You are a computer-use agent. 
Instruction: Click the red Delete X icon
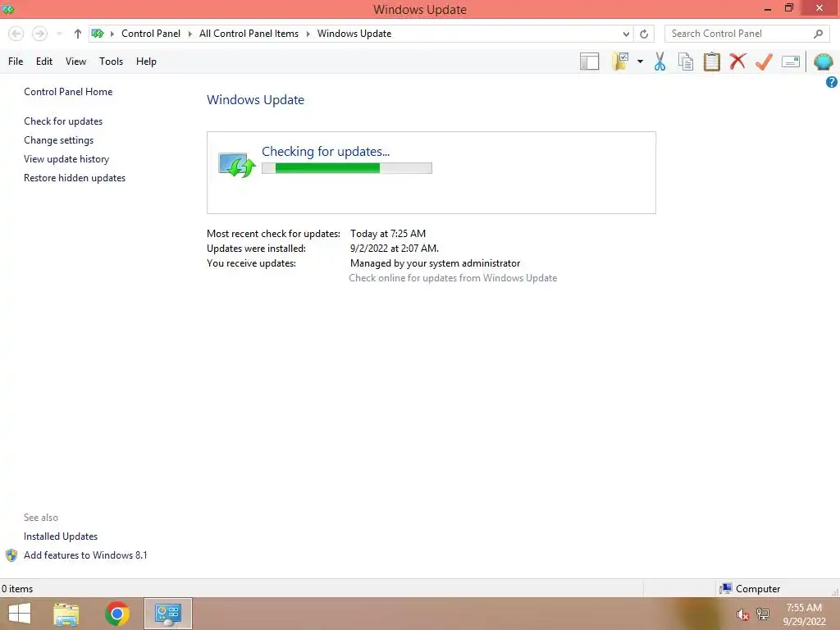point(737,61)
